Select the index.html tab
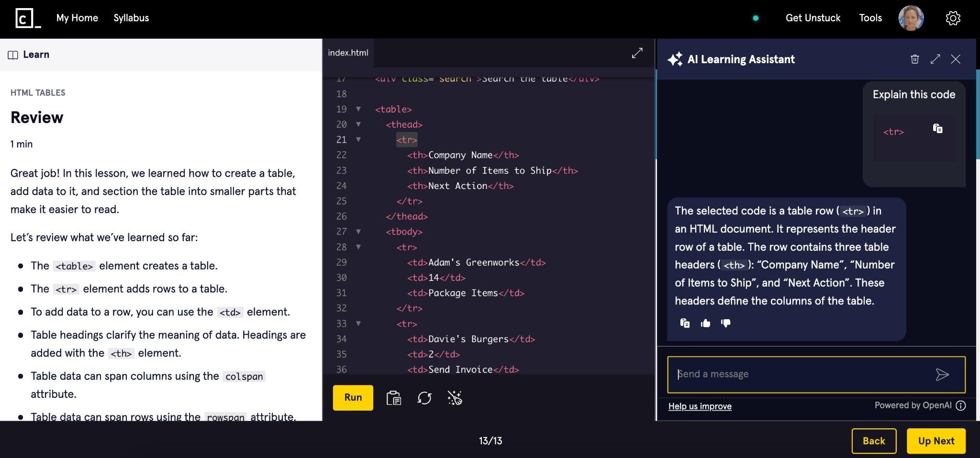Screen dimensions: 980x458 pos(348,53)
